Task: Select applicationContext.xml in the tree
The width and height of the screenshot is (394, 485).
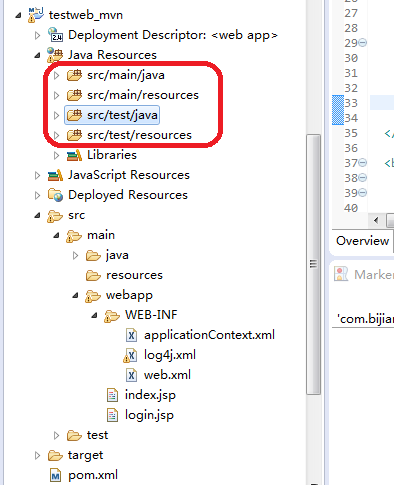Action: 209,335
